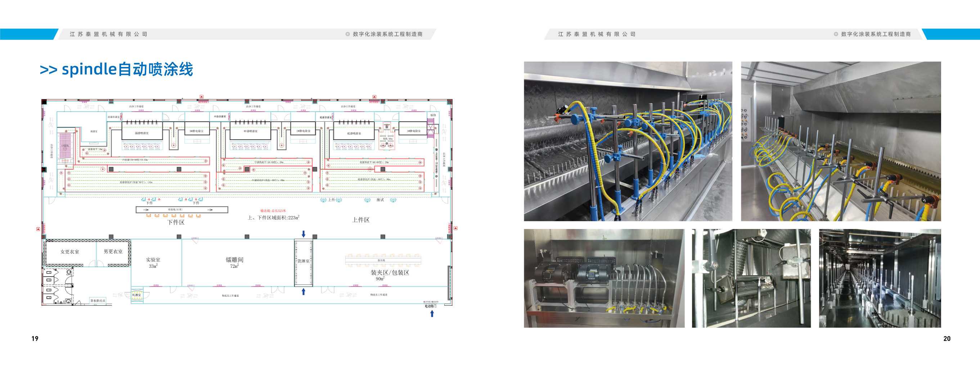Click the spindle自动喷涂线 heading
The height and width of the screenshot is (368, 980).
(x=116, y=69)
